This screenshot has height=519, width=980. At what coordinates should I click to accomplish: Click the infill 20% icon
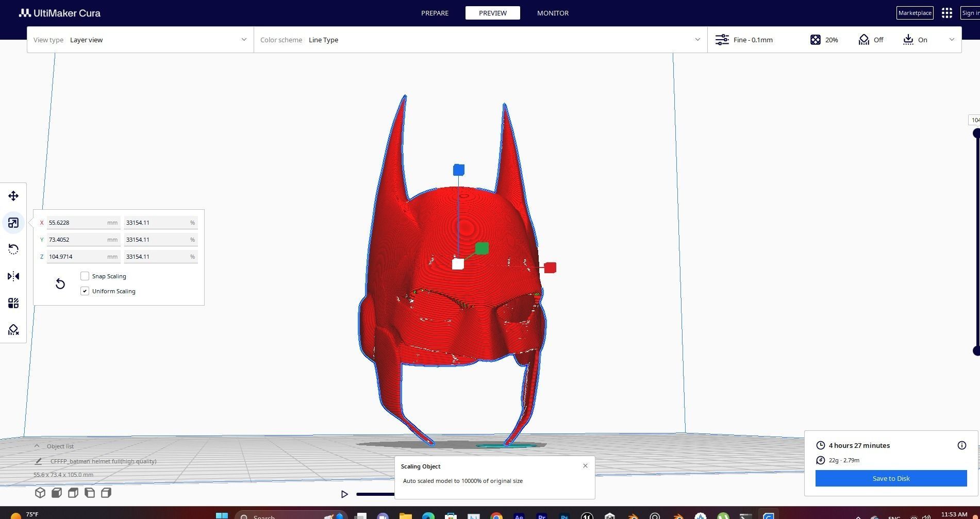tap(815, 40)
